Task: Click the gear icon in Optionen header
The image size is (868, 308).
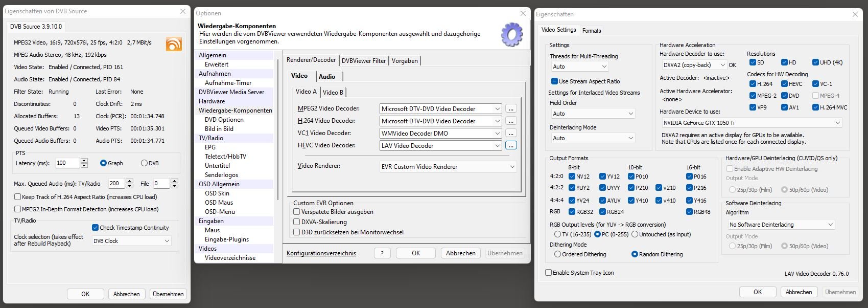Action: 511,35
